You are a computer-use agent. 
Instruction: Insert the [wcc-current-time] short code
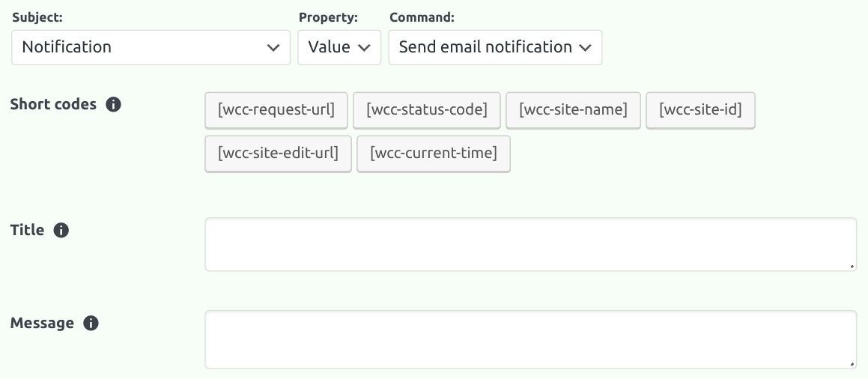[434, 154]
